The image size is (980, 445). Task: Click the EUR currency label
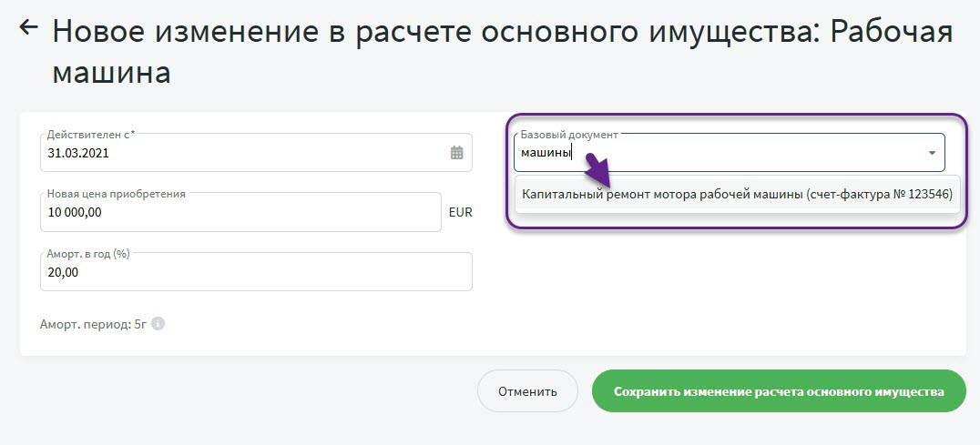click(x=460, y=212)
